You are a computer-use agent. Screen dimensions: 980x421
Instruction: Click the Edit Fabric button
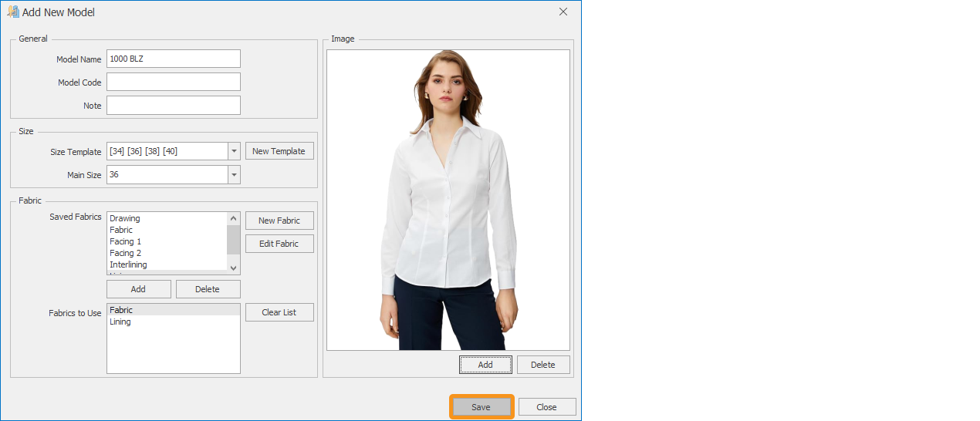coord(279,244)
